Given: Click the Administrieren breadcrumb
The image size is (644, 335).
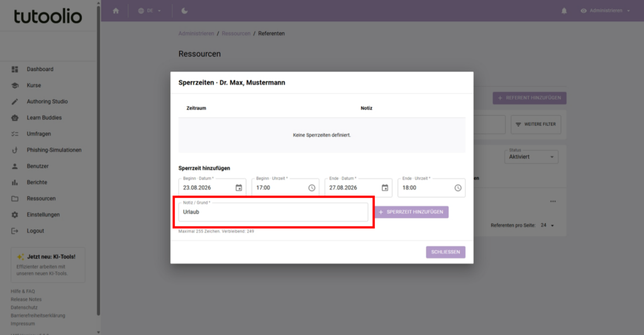Looking at the screenshot, I should pyautogui.click(x=196, y=33).
